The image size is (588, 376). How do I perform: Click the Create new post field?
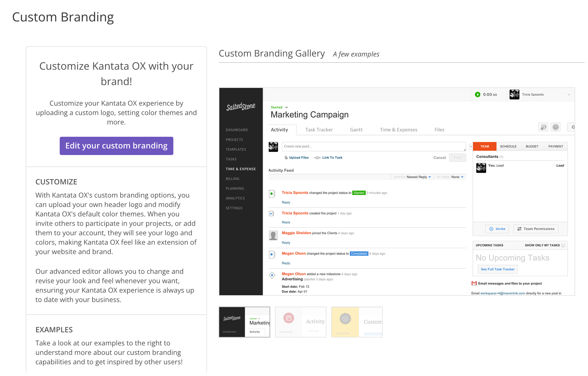[374, 146]
